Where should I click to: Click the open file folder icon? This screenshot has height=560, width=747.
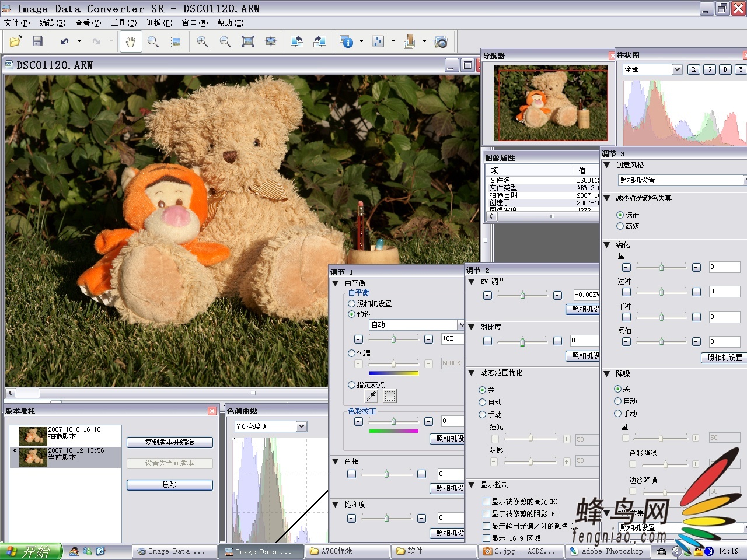15,41
